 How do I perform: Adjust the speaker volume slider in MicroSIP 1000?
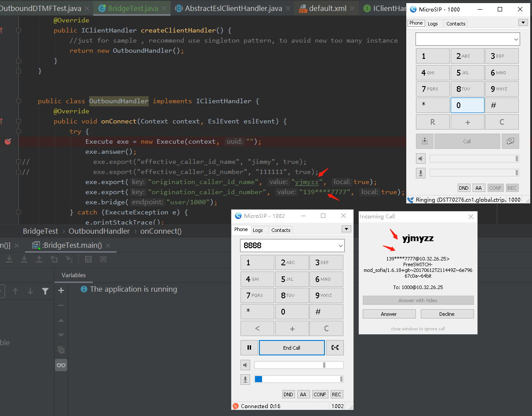pos(474,159)
